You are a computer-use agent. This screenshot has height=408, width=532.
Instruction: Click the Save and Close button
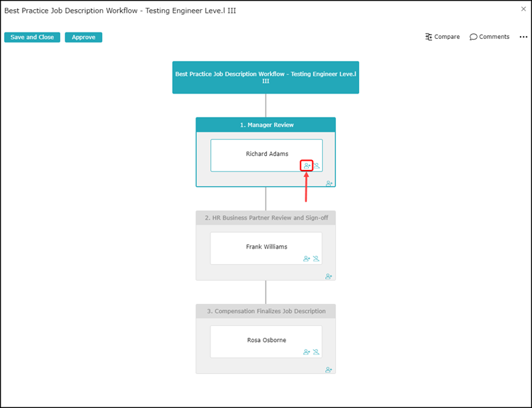[x=32, y=38]
